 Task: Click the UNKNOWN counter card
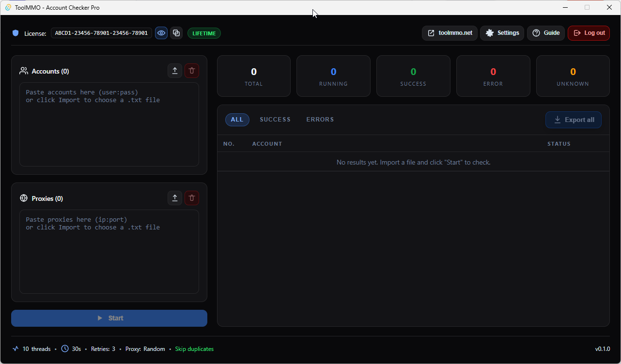point(573,76)
